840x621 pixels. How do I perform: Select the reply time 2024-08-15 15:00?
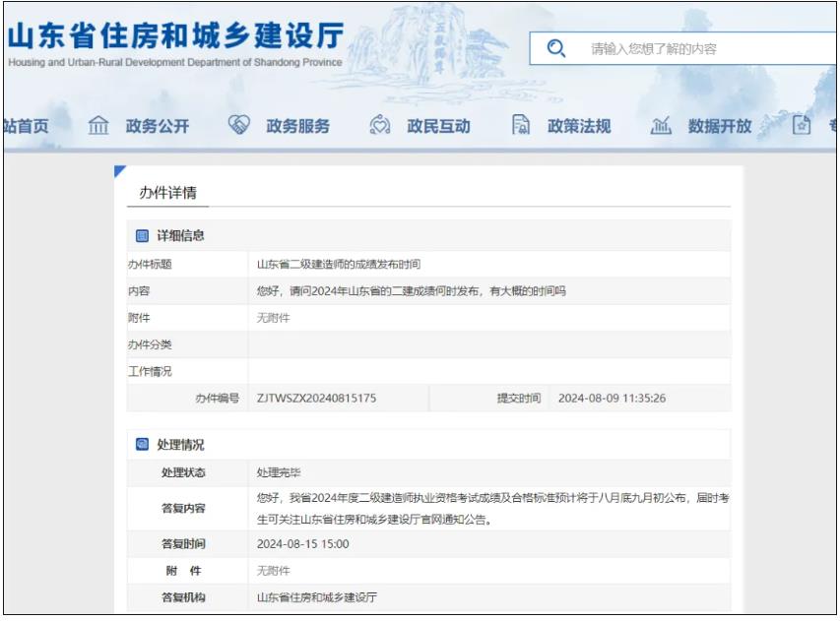pos(302,544)
